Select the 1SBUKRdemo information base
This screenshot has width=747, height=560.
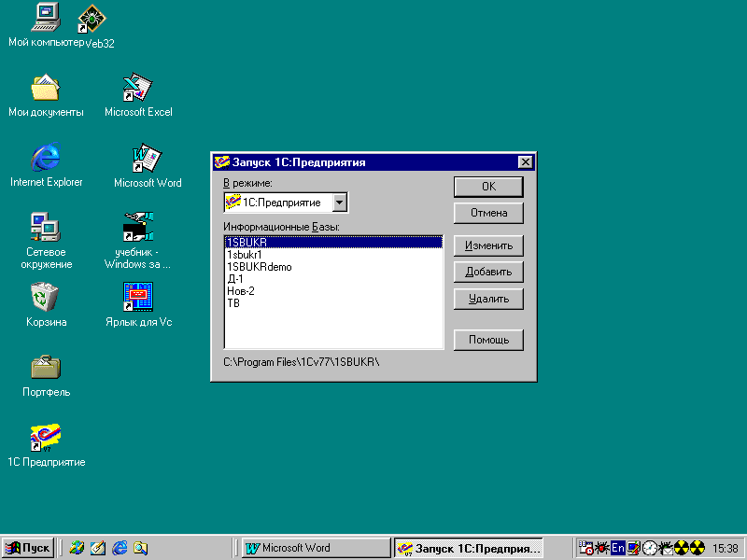tap(333, 267)
